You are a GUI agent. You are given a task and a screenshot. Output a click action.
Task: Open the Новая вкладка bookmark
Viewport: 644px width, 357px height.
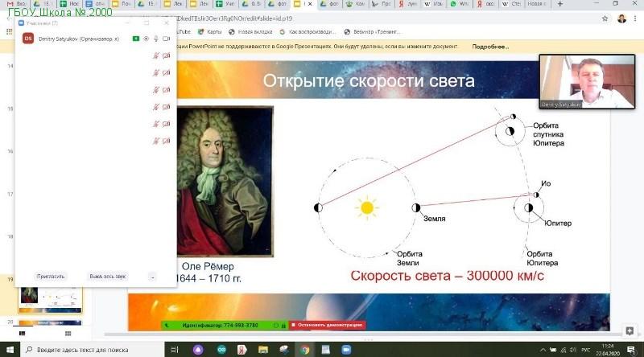(x=250, y=31)
